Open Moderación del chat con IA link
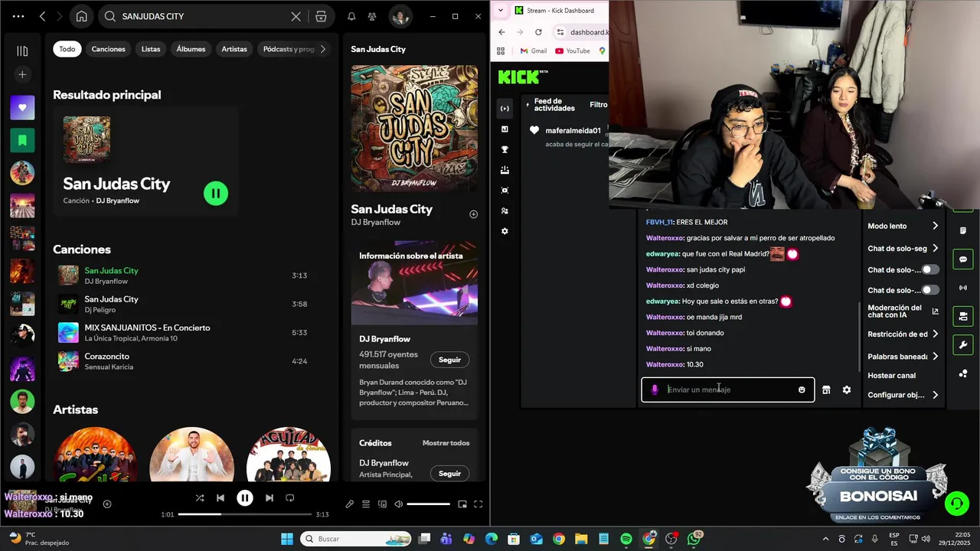The image size is (980, 551). [903, 311]
